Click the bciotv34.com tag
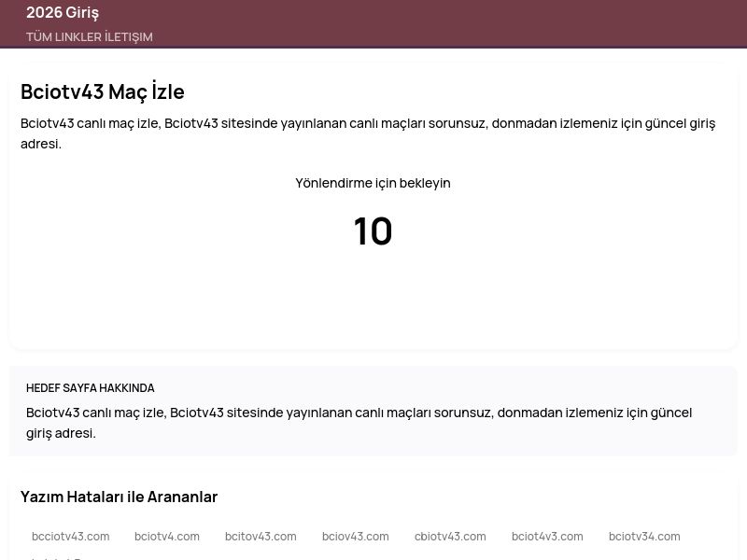 click(x=644, y=536)
